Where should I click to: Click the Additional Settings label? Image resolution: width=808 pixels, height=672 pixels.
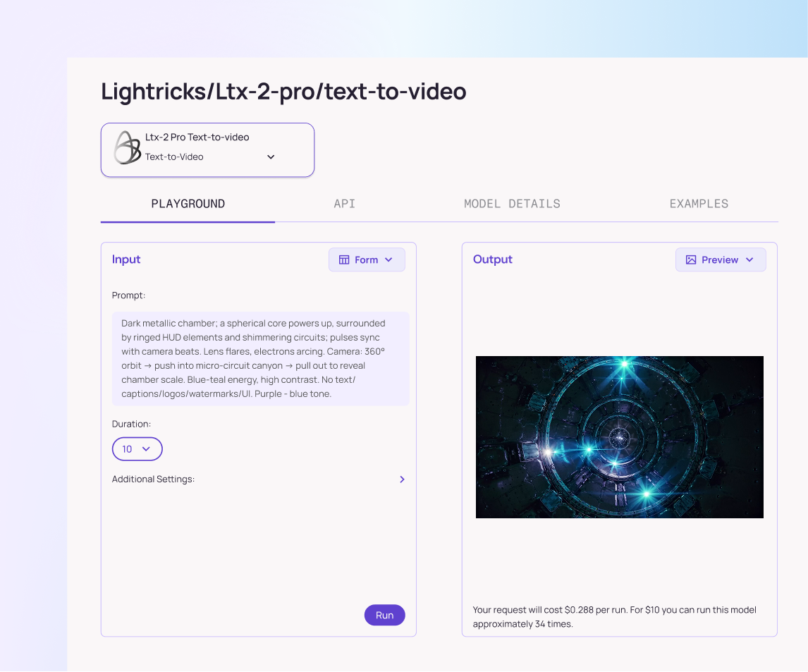(153, 479)
